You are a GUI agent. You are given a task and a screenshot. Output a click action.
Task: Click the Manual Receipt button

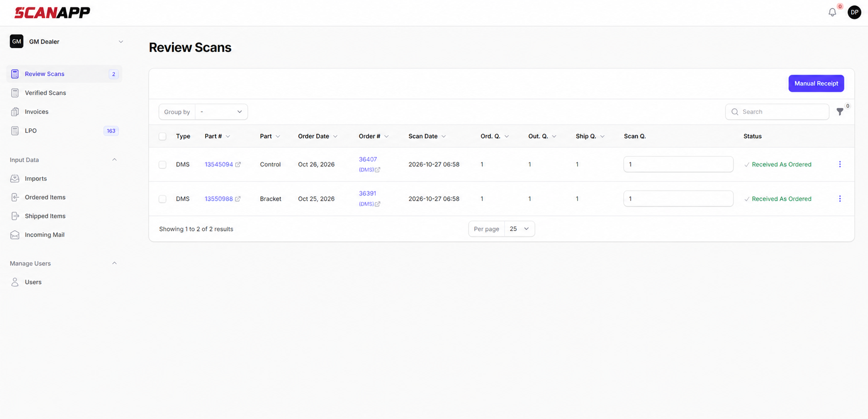[x=816, y=83]
